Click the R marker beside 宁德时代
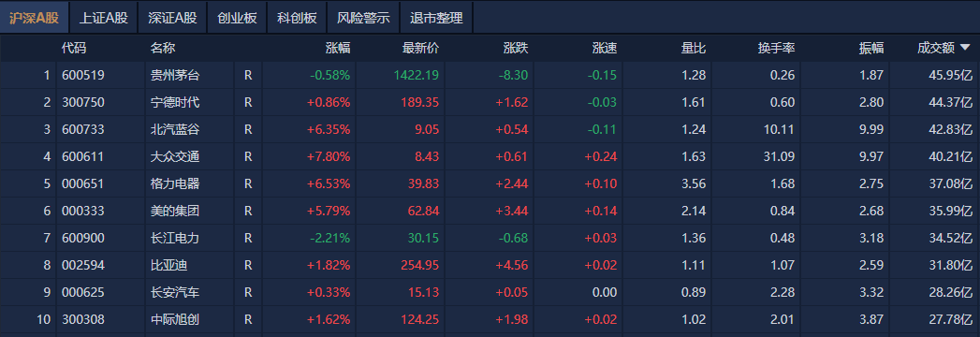 [x=248, y=102]
